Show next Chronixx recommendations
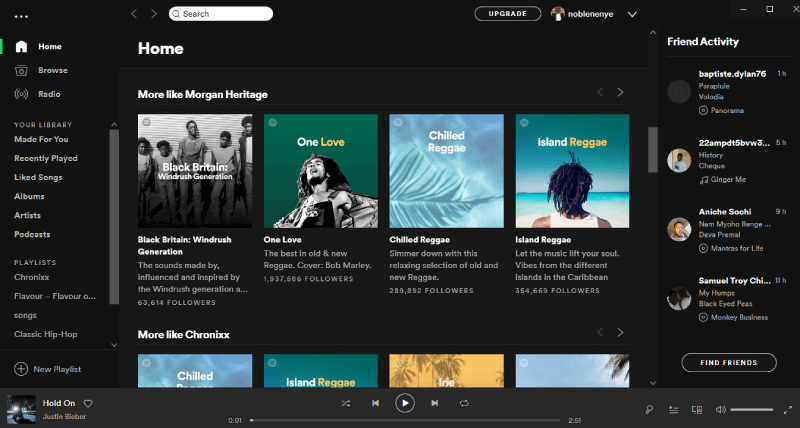 pos(620,333)
